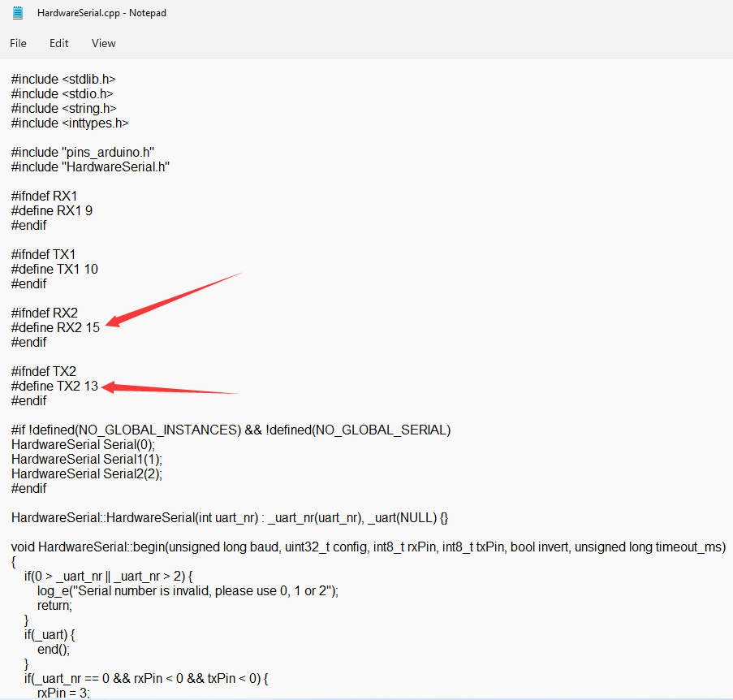Image resolution: width=733 pixels, height=700 pixels.
Task: Place cursor on the rxPin = 3; line
Action: click(63, 693)
